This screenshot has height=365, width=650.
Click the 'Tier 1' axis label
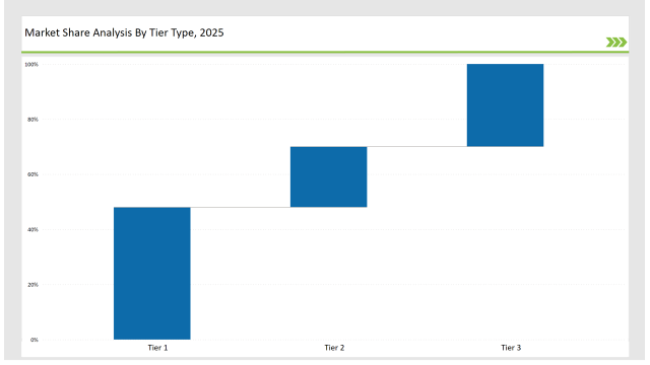point(158,348)
